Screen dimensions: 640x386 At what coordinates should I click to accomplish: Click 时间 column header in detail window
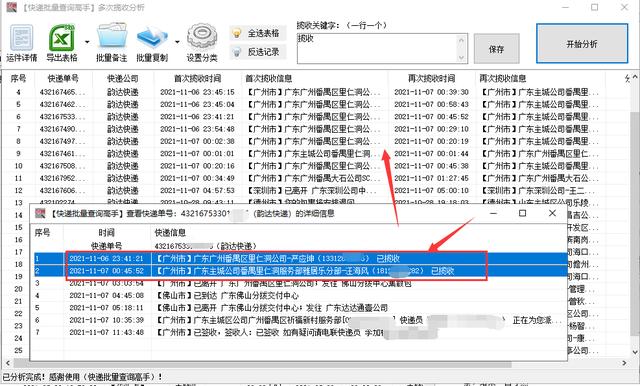(x=107, y=233)
